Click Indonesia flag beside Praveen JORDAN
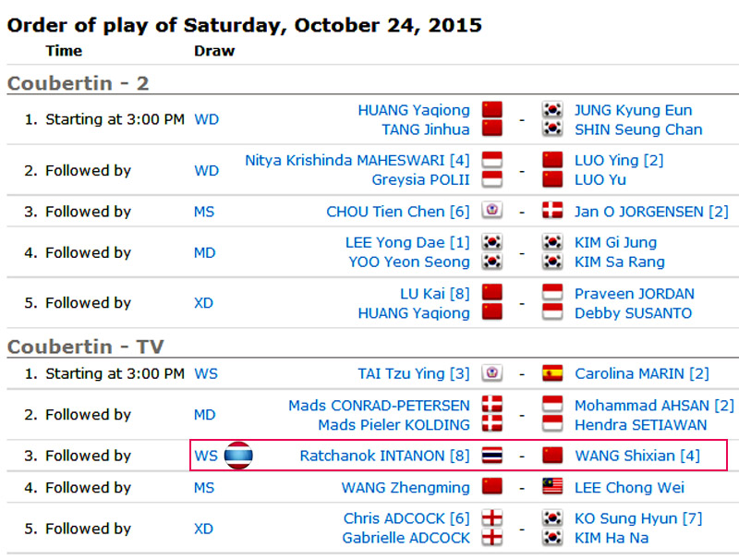 point(552,293)
